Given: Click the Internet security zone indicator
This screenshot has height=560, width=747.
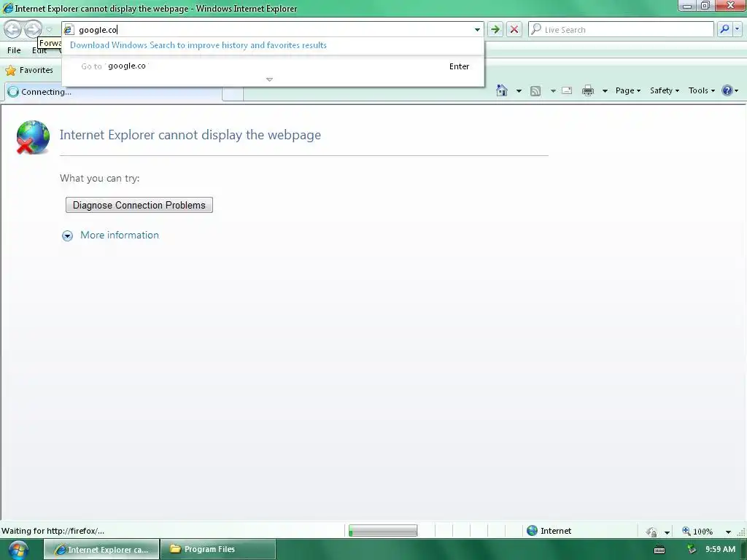Looking at the screenshot, I should [549, 531].
